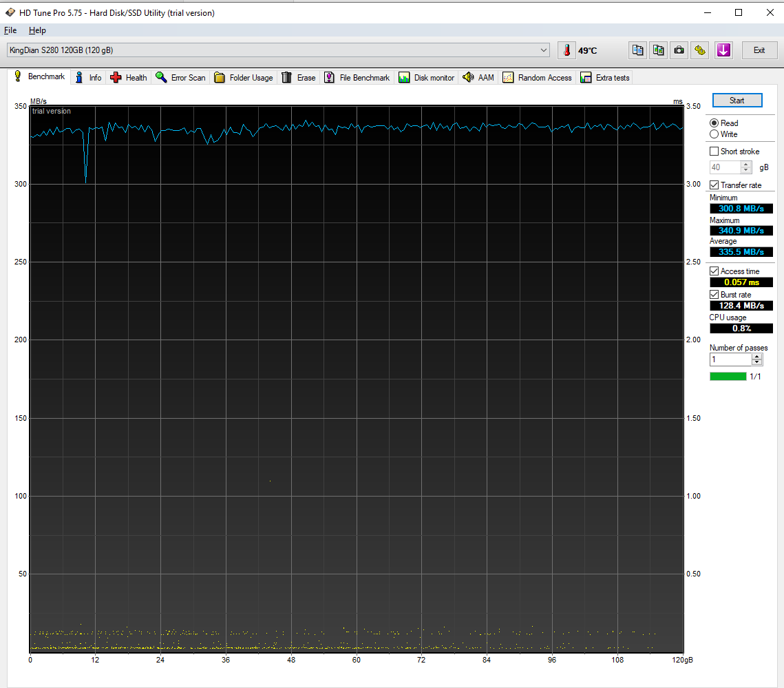This screenshot has height=688, width=784.
Task: Open the Help menu
Action: point(37,30)
